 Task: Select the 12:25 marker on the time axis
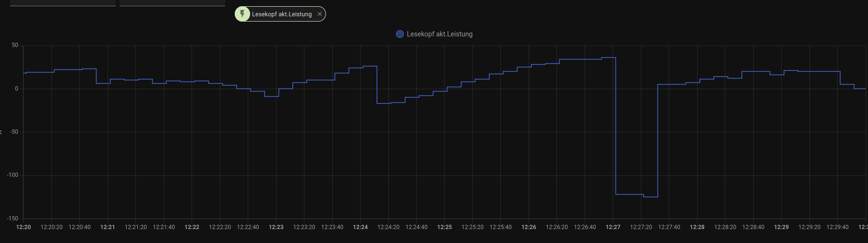click(445, 227)
